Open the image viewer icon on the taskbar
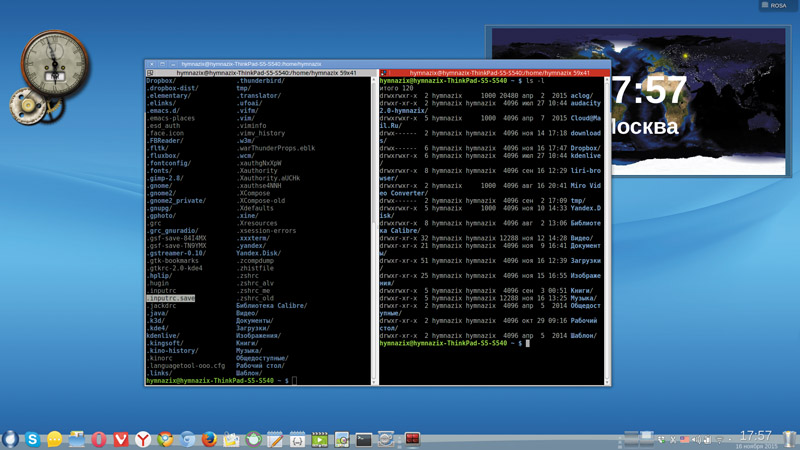The width and height of the screenshot is (800, 450). [x=342, y=439]
